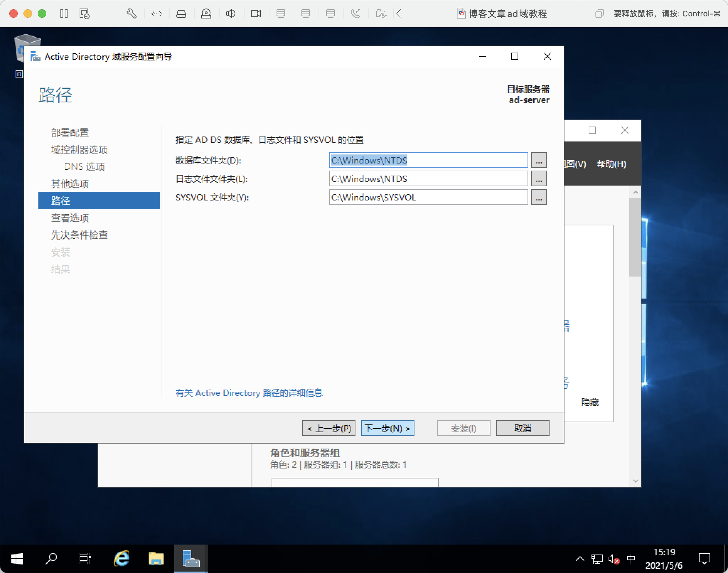
Task: Open Internet Explorer from taskbar
Action: coord(121,558)
